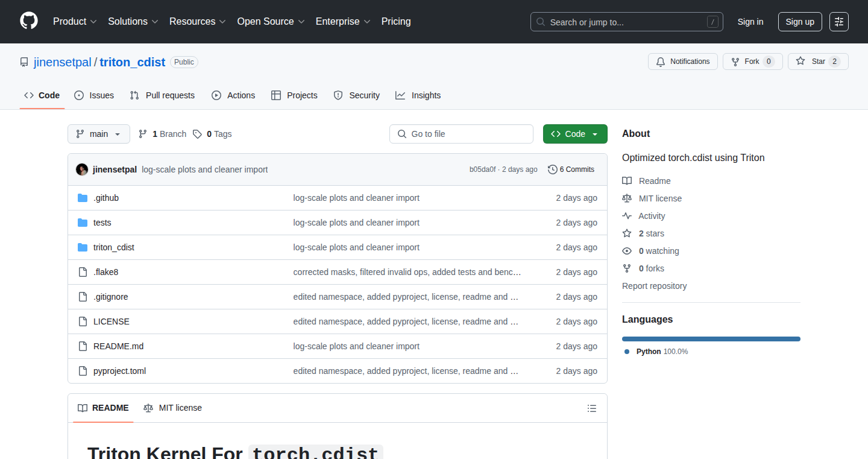The image size is (868, 459).
Task: Click the Python language bar
Action: click(711, 339)
